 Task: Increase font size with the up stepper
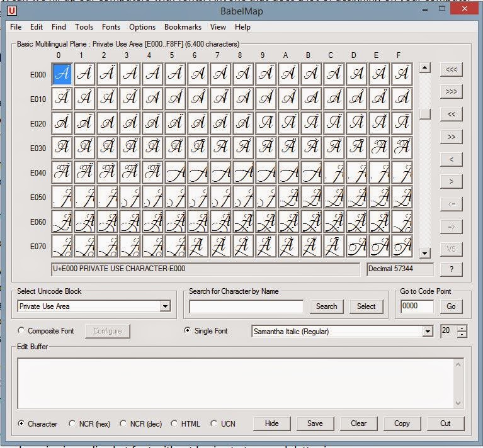point(463,328)
